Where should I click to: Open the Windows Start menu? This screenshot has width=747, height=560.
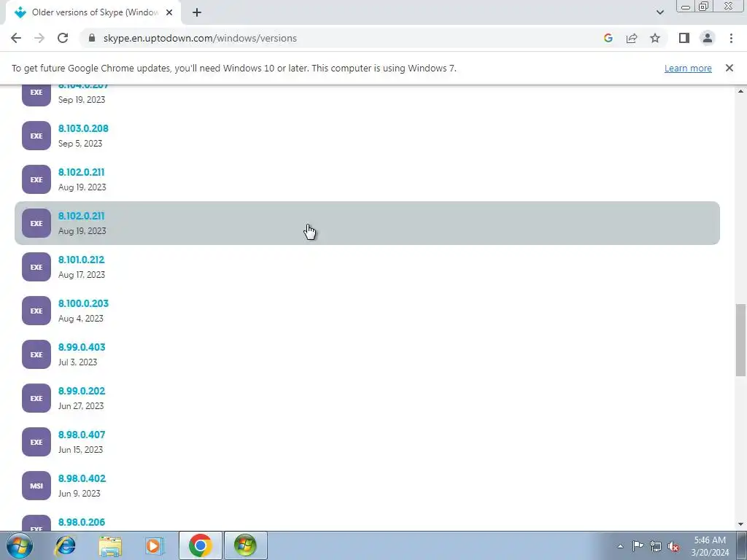click(x=19, y=545)
